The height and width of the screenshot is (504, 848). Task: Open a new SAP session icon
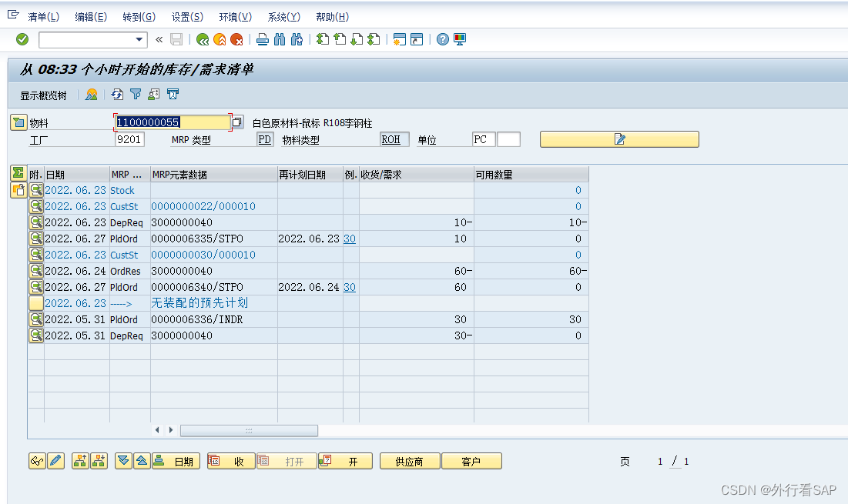pyautogui.click(x=399, y=39)
